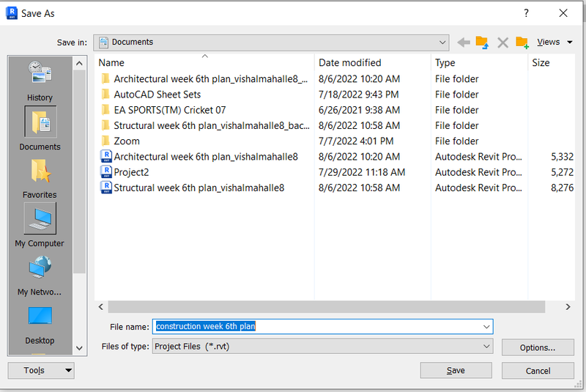586x392 pixels.
Task: Open the Files of type dropdown
Action: click(x=322, y=347)
